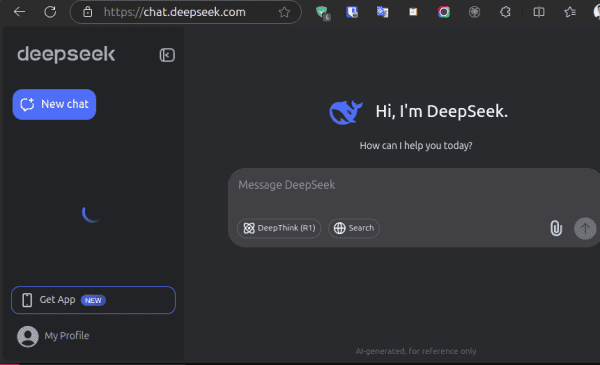
Task: Click the profile avatar icon
Action: tap(28, 336)
